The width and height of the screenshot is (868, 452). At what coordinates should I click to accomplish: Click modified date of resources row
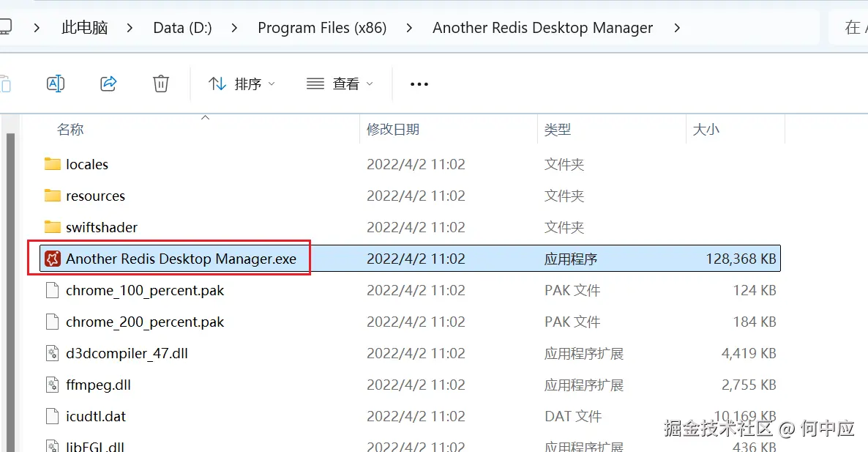coord(416,196)
